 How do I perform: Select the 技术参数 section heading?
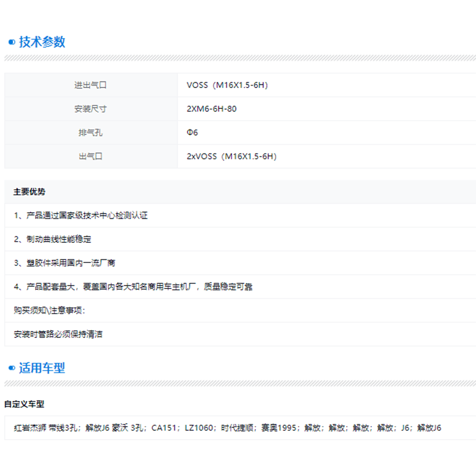[x=42, y=42]
